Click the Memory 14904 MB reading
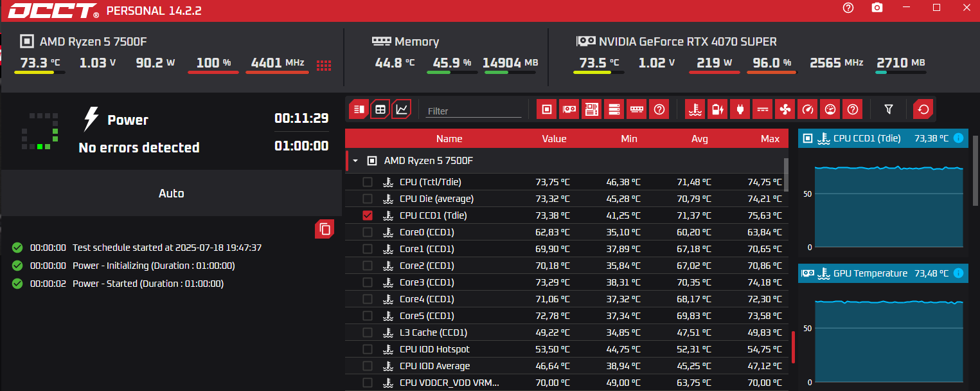The height and width of the screenshot is (391, 980). click(x=510, y=63)
